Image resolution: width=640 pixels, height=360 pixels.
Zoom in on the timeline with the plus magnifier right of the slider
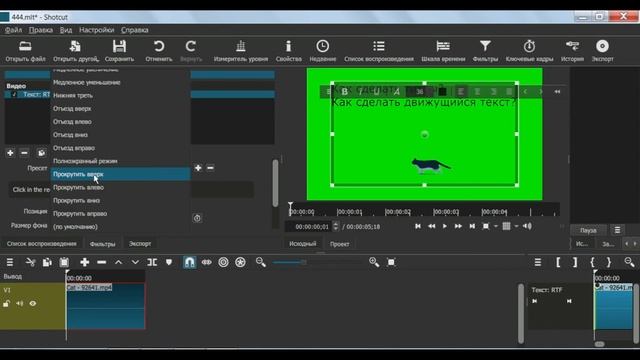374,262
